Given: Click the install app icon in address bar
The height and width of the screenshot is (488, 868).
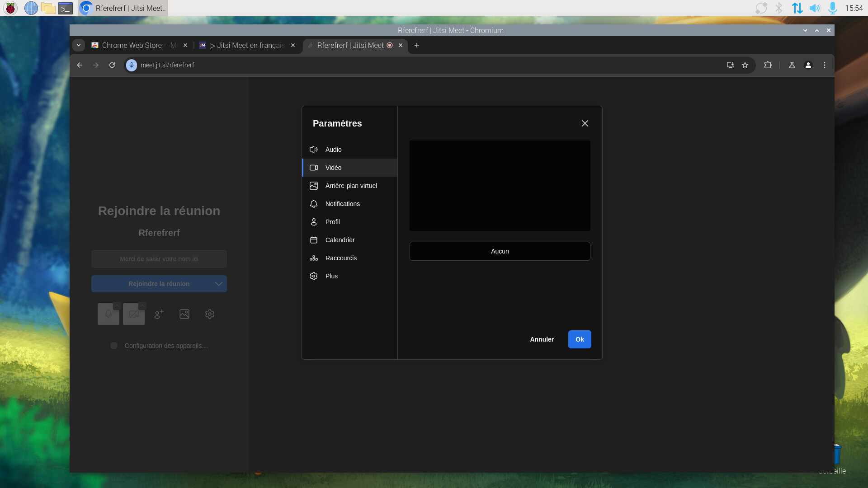Looking at the screenshot, I should click(x=730, y=65).
